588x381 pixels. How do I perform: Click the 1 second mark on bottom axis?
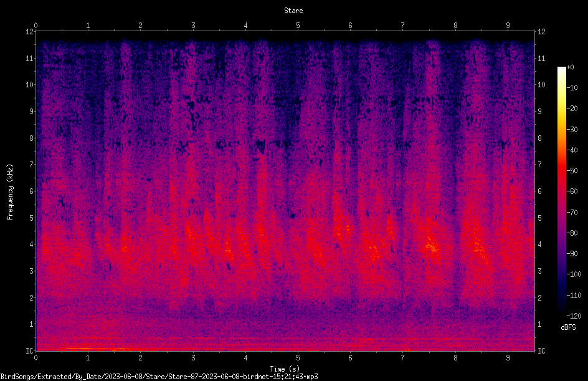88,358
